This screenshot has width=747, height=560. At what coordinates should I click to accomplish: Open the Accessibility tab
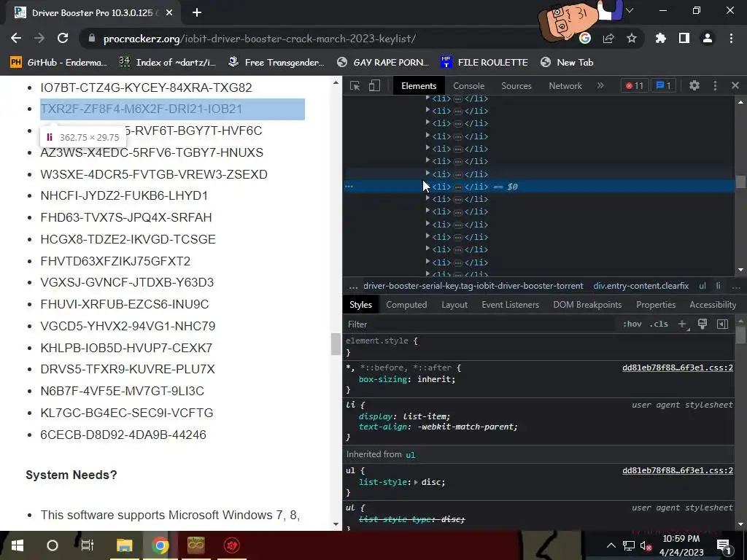click(713, 305)
